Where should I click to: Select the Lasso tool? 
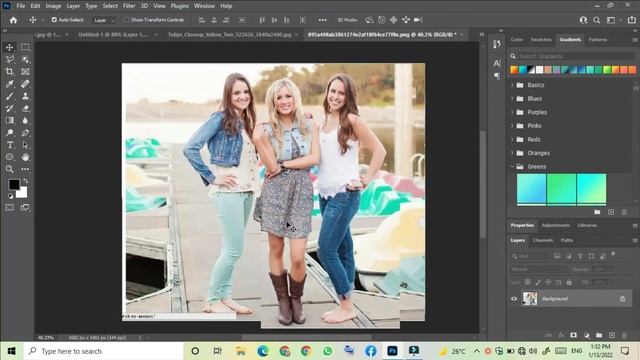[x=9, y=60]
